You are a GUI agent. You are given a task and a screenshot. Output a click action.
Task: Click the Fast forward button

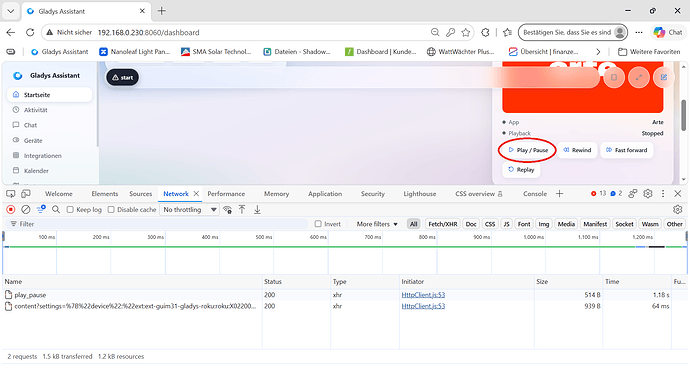(x=627, y=150)
